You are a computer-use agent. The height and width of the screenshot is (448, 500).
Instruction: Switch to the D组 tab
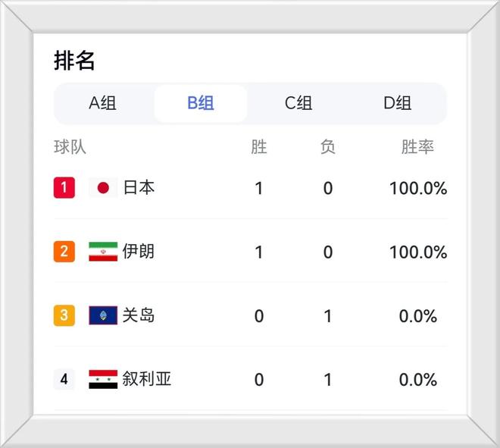point(397,103)
